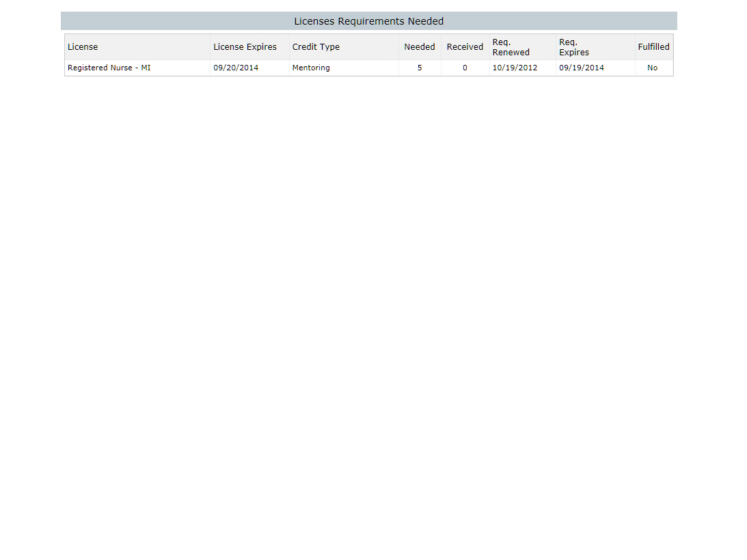Select the Registered Nurse - MI license cell
This screenshot has height=560, width=747.
point(109,68)
